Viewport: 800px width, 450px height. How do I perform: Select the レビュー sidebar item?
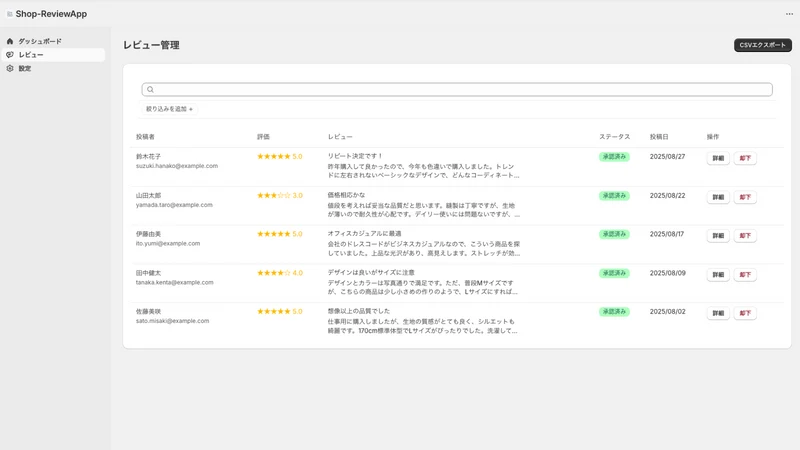tap(54, 55)
